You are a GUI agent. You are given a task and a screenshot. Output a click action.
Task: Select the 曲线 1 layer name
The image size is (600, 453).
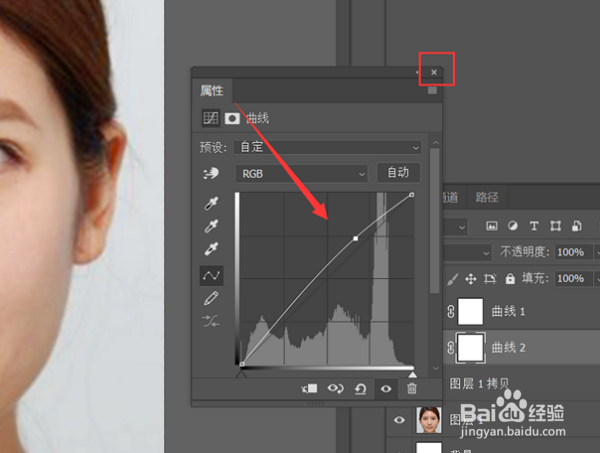click(x=508, y=311)
